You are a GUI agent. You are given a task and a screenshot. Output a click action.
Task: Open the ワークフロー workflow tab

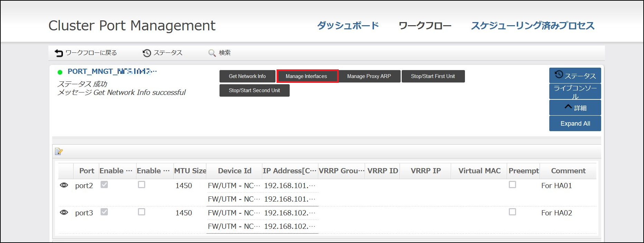tap(425, 26)
